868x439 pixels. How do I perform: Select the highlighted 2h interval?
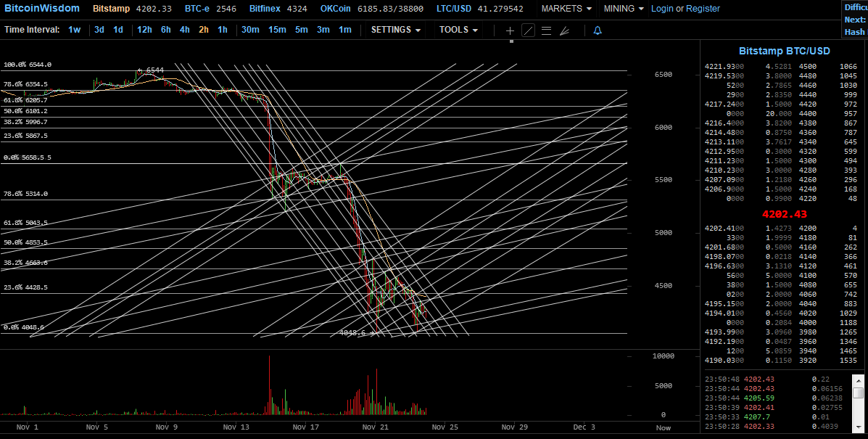[x=204, y=30]
